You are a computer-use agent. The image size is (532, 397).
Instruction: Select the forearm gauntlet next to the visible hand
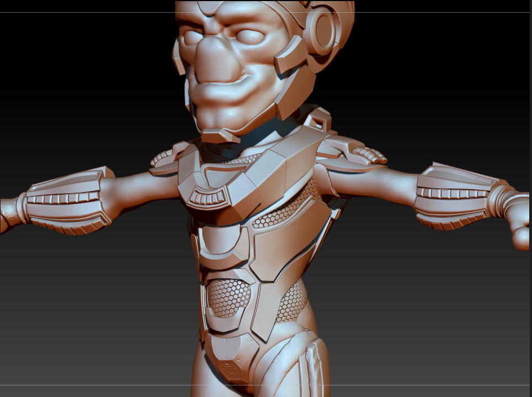pos(455,197)
